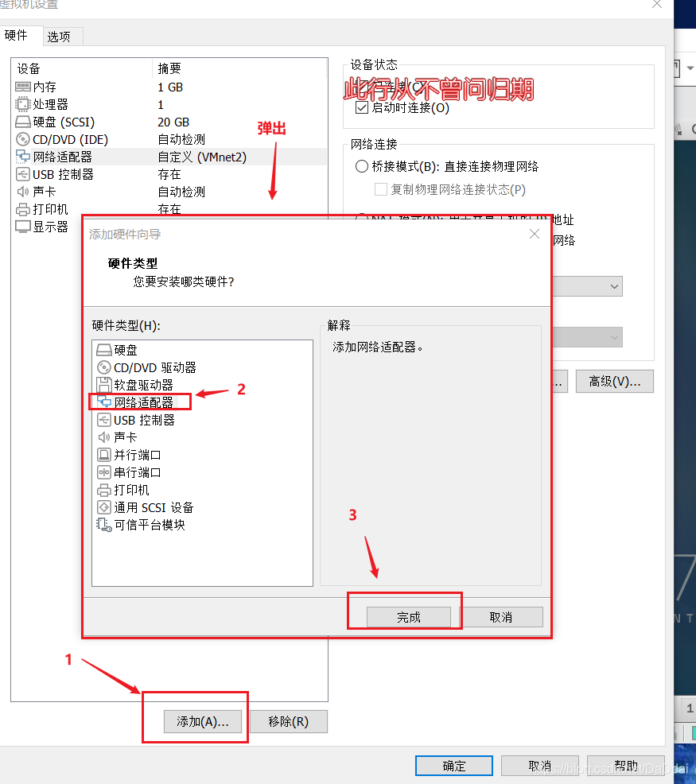Image resolution: width=696 pixels, height=784 pixels.
Task: Open the VMnet network dropdown
Action: coord(612,285)
